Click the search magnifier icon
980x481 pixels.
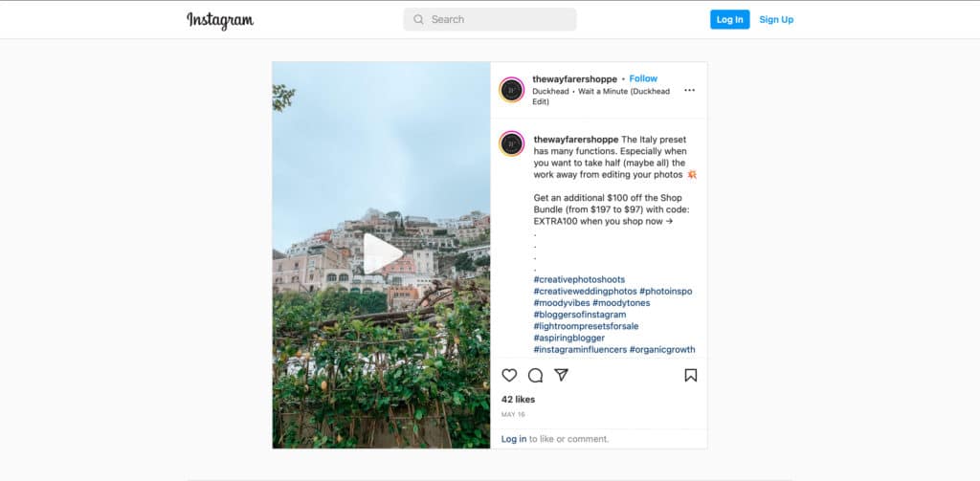point(418,19)
